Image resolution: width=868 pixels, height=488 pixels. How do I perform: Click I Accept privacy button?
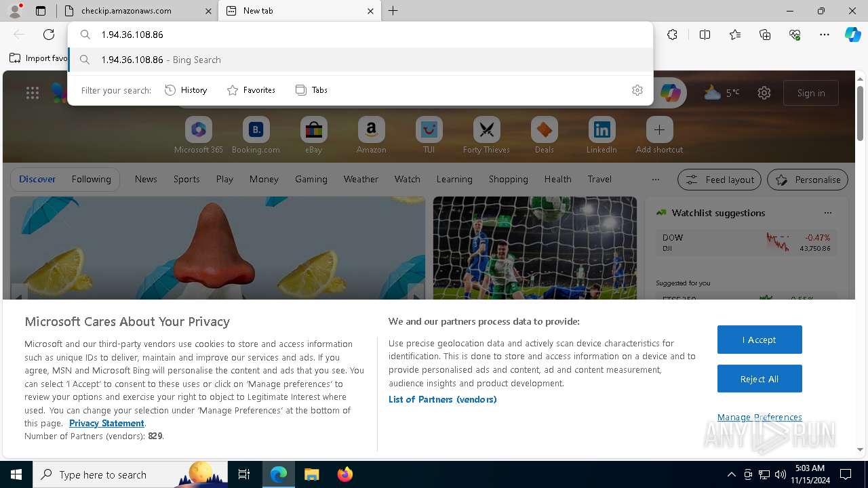[759, 340]
